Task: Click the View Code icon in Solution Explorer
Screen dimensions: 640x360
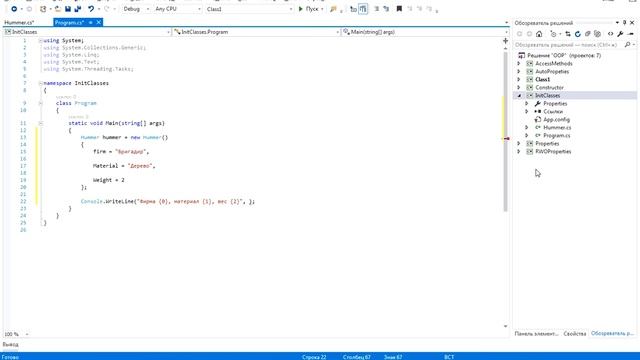Action: click(611, 34)
